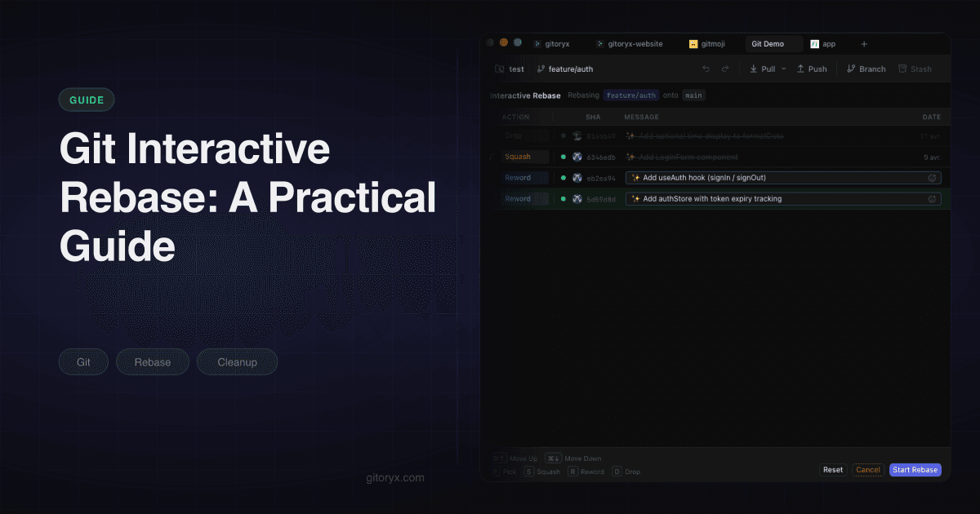This screenshot has width=980, height=514.
Task: Open the Branch toolbar button
Action: click(866, 69)
